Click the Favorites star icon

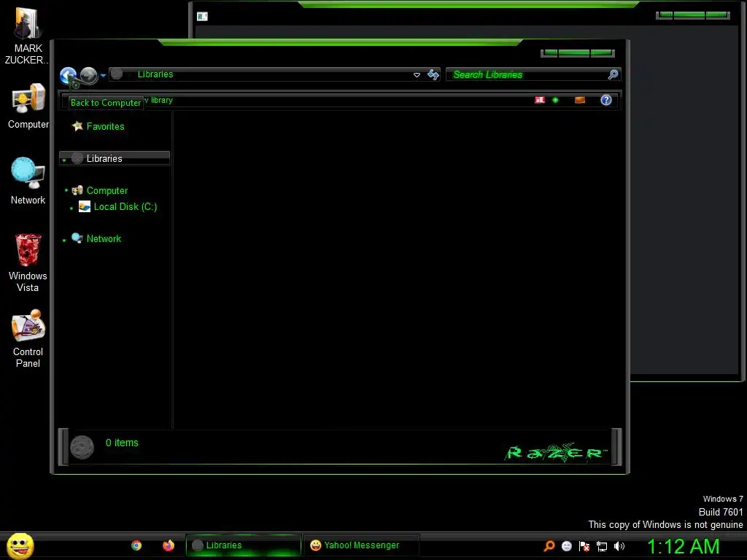point(77,126)
